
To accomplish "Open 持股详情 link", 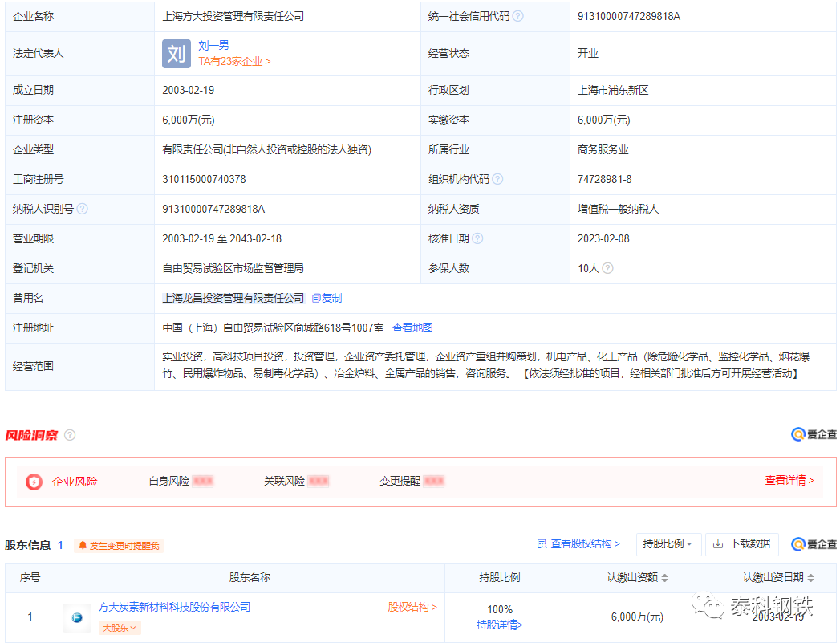I will (x=499, y=625).
